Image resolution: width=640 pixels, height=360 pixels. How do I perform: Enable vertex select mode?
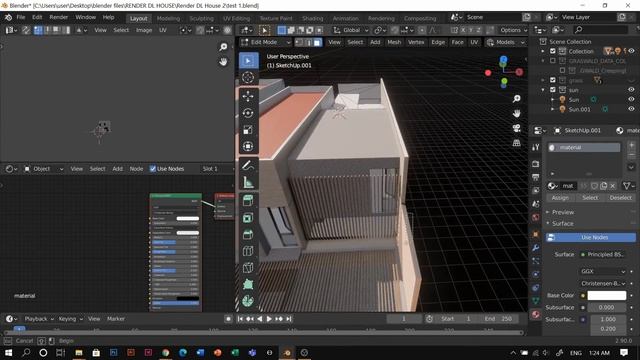click(299, 42)
